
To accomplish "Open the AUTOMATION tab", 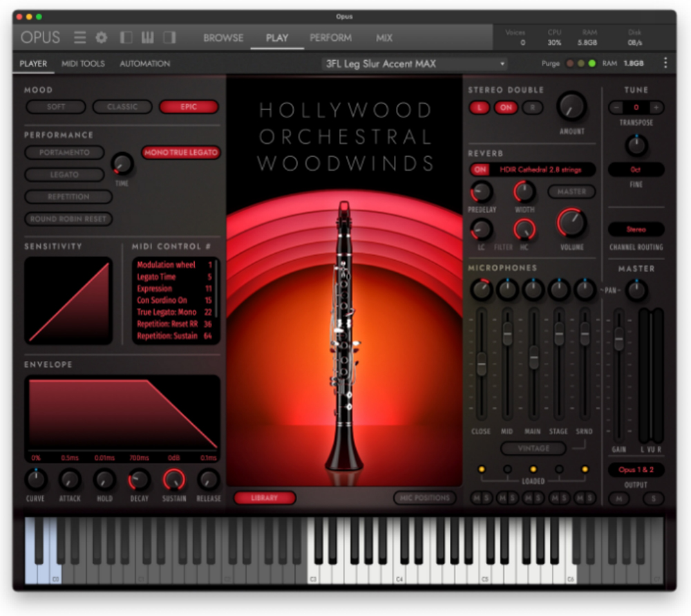I will [145, 64].
